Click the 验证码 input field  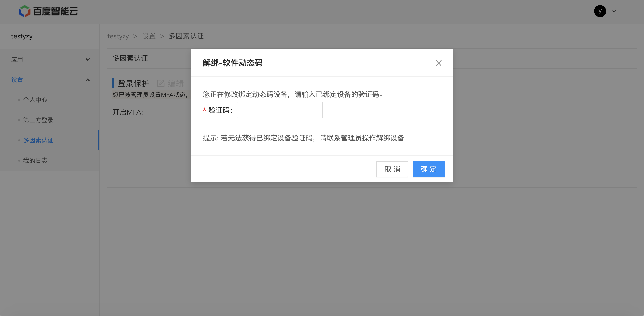click(x=279, y=110)
